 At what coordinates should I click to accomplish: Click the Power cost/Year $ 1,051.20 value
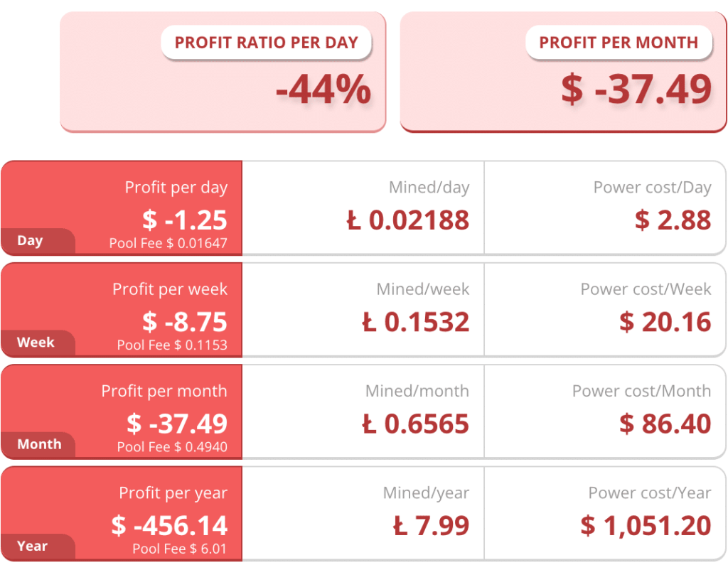click(646, 526)
